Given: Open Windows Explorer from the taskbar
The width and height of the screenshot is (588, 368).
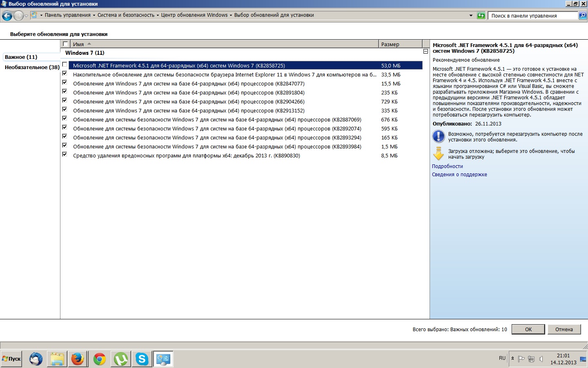Looking at the screenshot, I should click(57, 359).
